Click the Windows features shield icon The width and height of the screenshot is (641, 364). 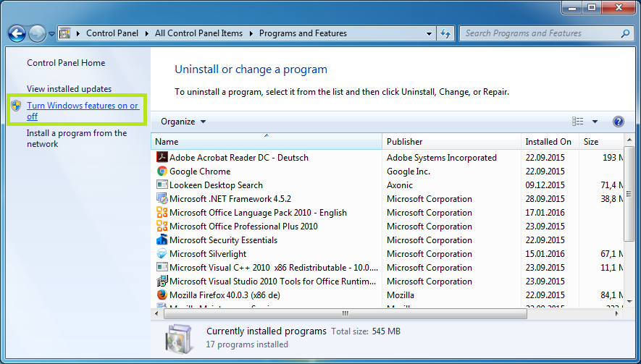(x=17, y=106)
